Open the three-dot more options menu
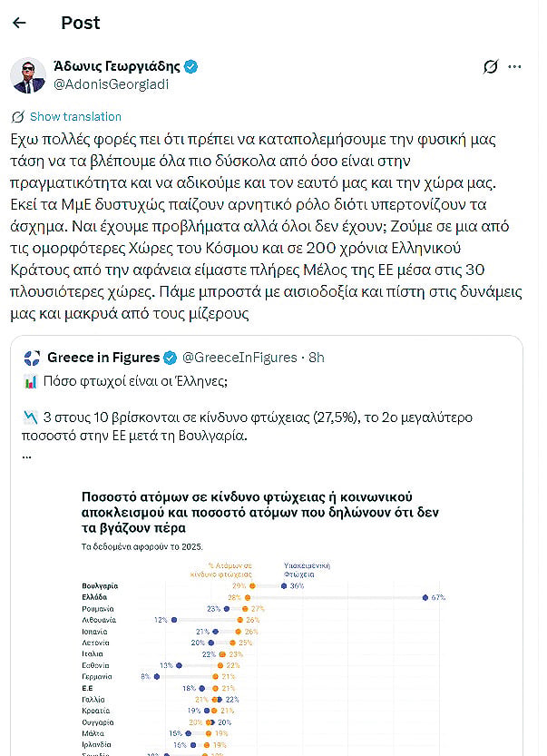Image resolution: width=547 pixels, height=756 pixels. 514,66
